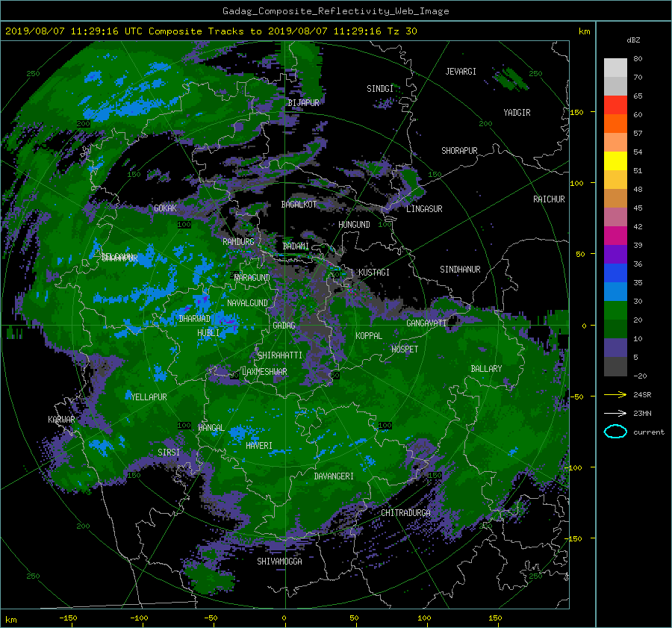Click the NAVALGUND city label
672x628 pixels.
point(247,303)
